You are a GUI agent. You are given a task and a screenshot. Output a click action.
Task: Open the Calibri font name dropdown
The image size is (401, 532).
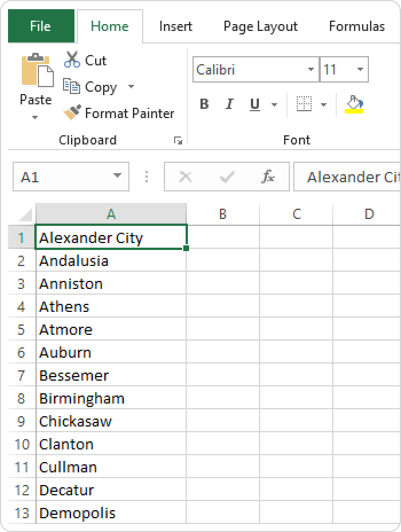tap(311, 70)
